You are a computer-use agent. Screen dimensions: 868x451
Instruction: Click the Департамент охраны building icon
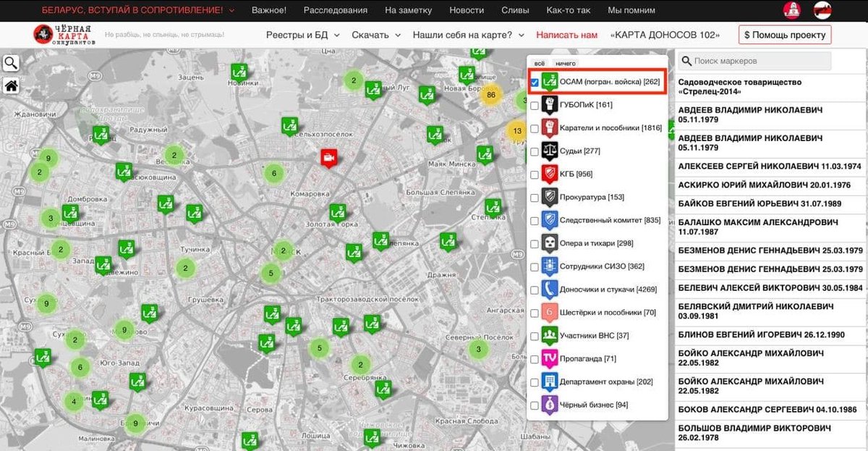tap(550, 382)
